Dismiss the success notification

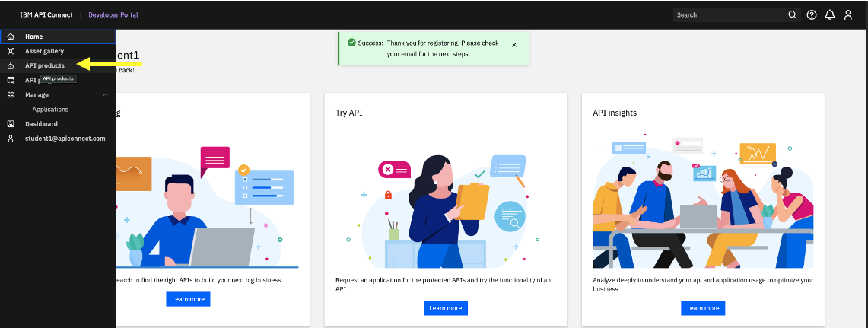click(514, 45)
